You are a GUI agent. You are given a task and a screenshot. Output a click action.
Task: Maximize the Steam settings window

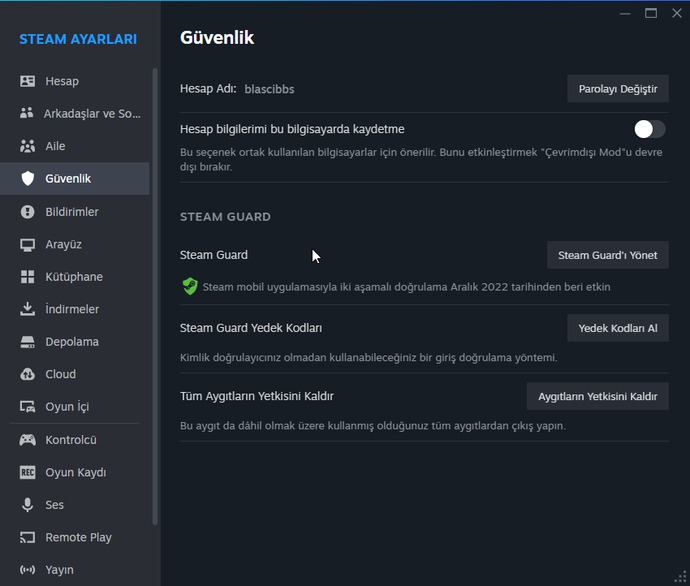[x=651, y=14]
